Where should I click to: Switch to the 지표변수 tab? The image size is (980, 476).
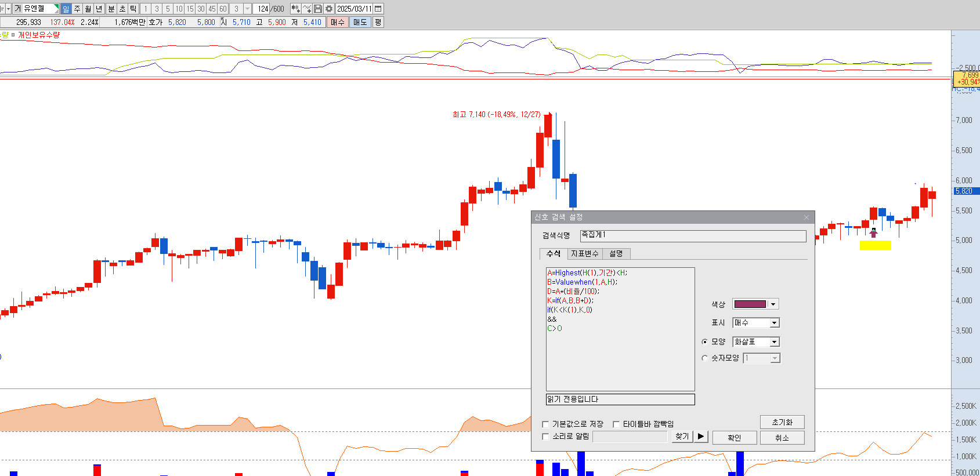tap(584, 254)
